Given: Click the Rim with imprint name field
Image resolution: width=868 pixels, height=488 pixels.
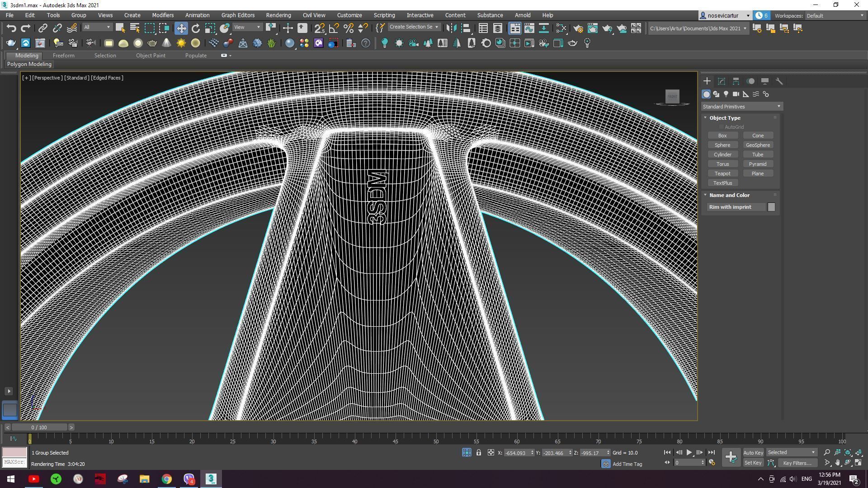Looking at the screenshot, I should (x=736, y=207).
